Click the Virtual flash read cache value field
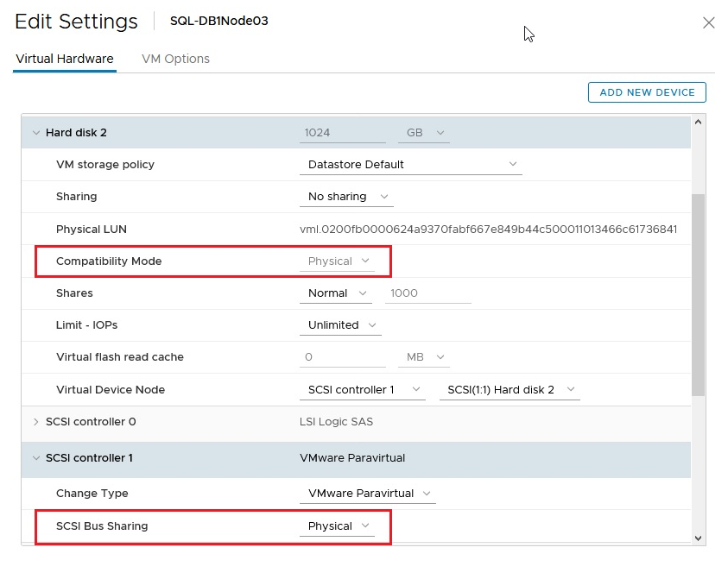This screenshot has width=728, height=579. pos(343,357)
